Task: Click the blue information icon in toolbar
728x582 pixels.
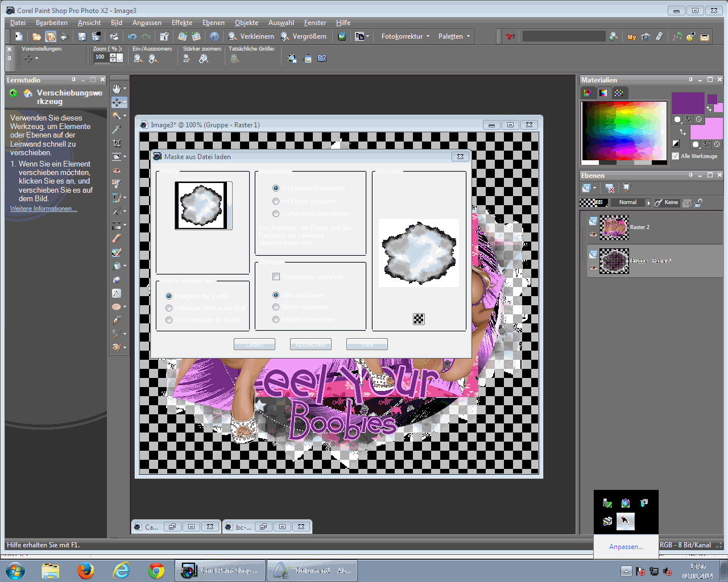Action: pos(214,36)
